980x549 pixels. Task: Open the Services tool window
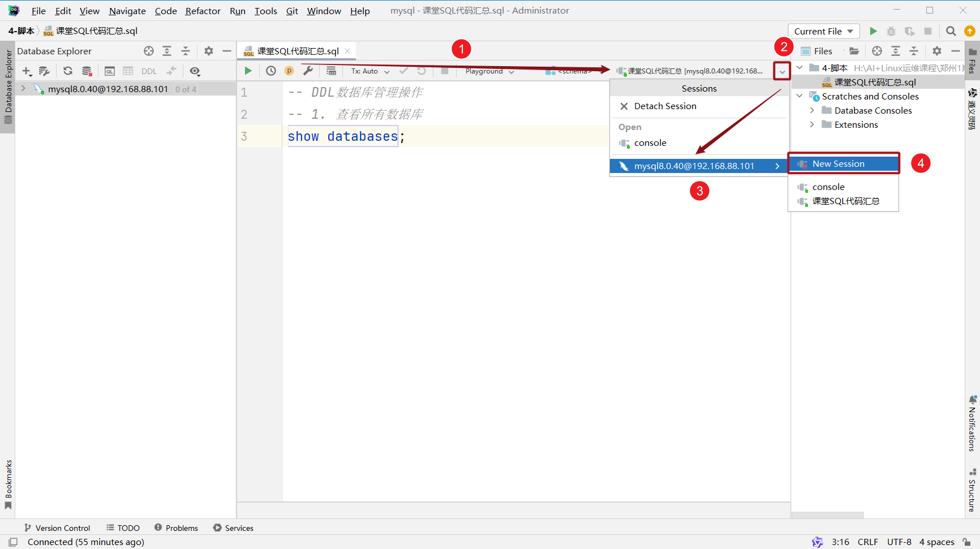pos(233,528)
